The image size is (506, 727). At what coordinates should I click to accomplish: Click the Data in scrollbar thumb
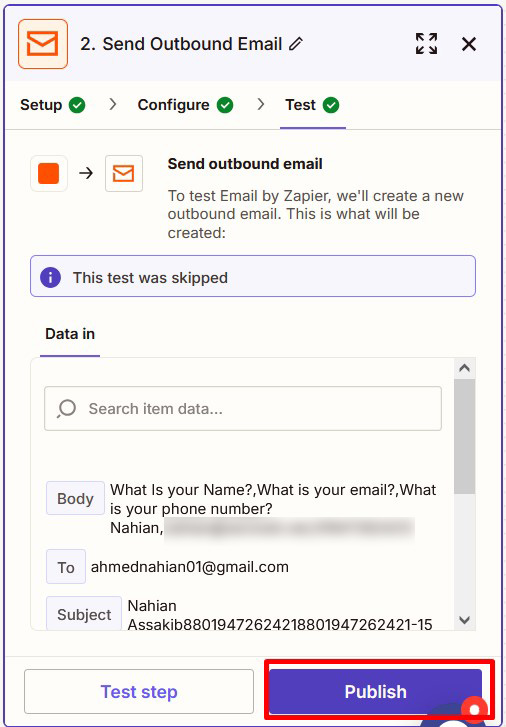click(464, 436)
